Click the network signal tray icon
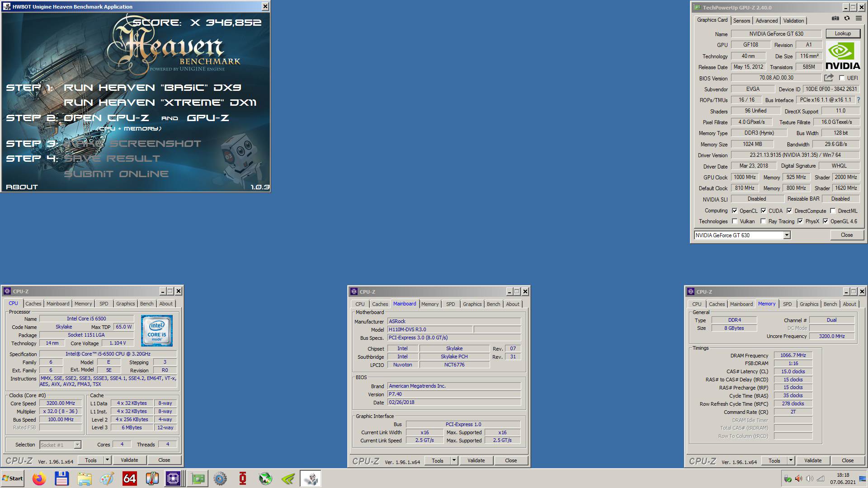The height and width of the screenshot is (488, 868). (820, 479)
